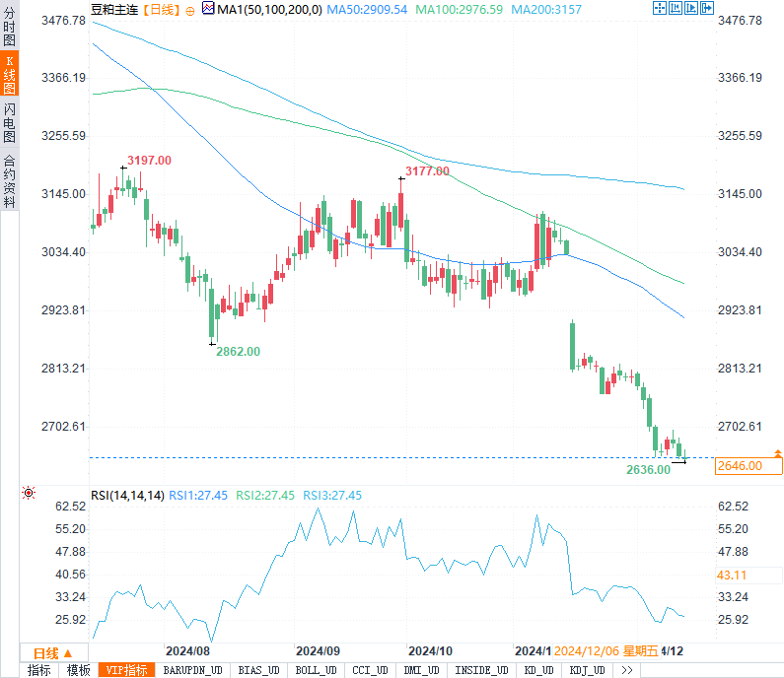The width and height of the screenshot is (784, 678).
Task: Click the chart play-forward axis icon
Action: click(x=691, y=8)
